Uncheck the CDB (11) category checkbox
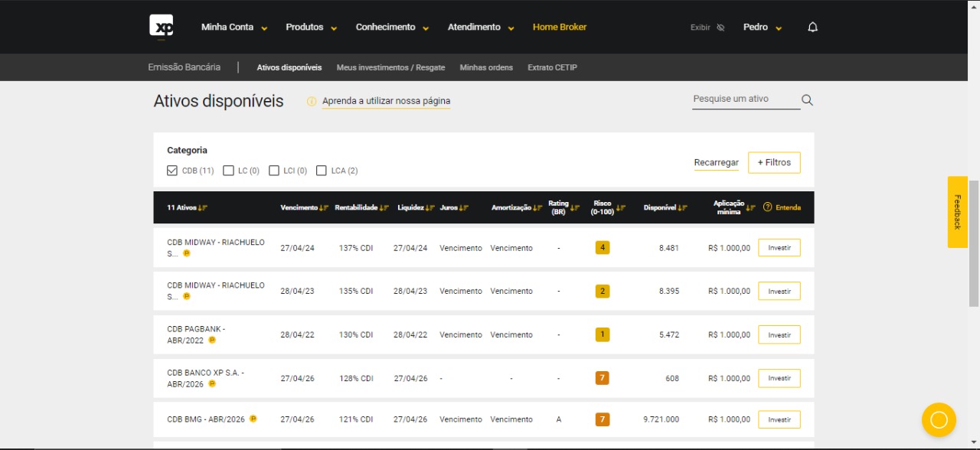 pos(172,171)
